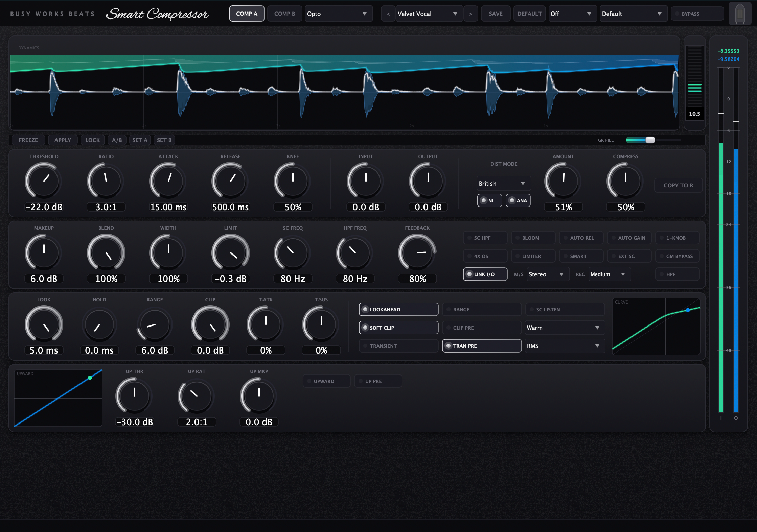Select the COMP A tab

click(x=247, y=14)
